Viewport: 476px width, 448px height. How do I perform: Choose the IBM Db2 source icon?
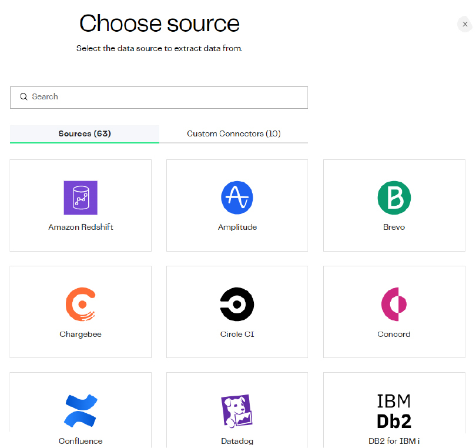click(394, 409)
